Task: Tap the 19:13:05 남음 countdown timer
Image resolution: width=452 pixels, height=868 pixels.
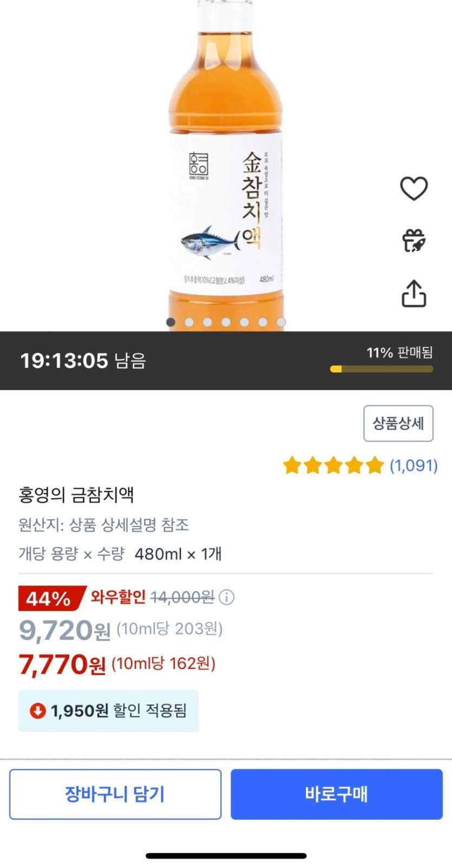Action: point(83,360)
